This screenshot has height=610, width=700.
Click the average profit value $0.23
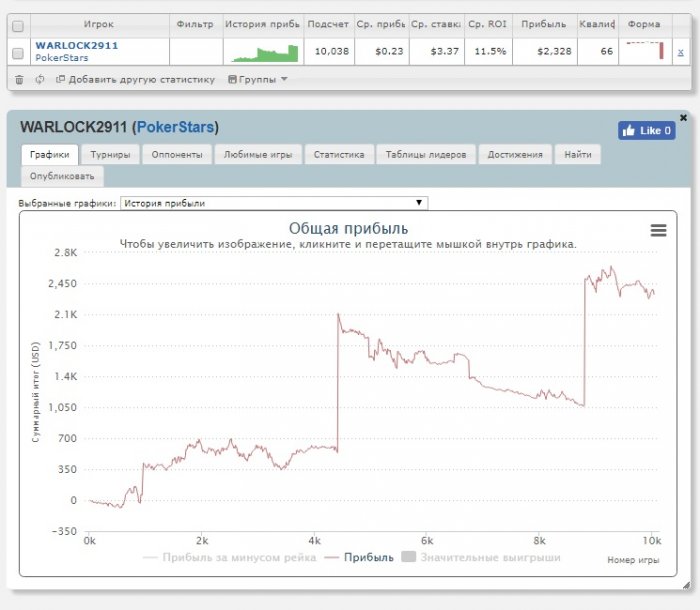389,51
